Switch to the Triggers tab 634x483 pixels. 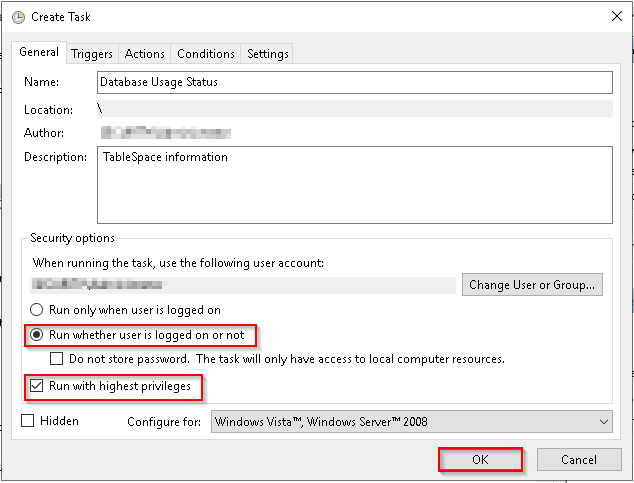[93, 54]
